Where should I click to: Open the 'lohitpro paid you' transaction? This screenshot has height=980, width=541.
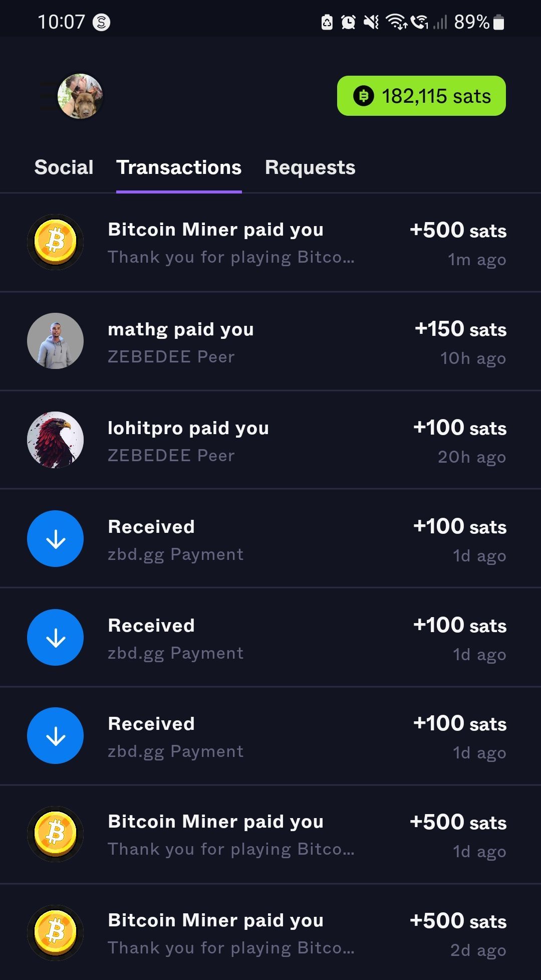tap(188, 429)
